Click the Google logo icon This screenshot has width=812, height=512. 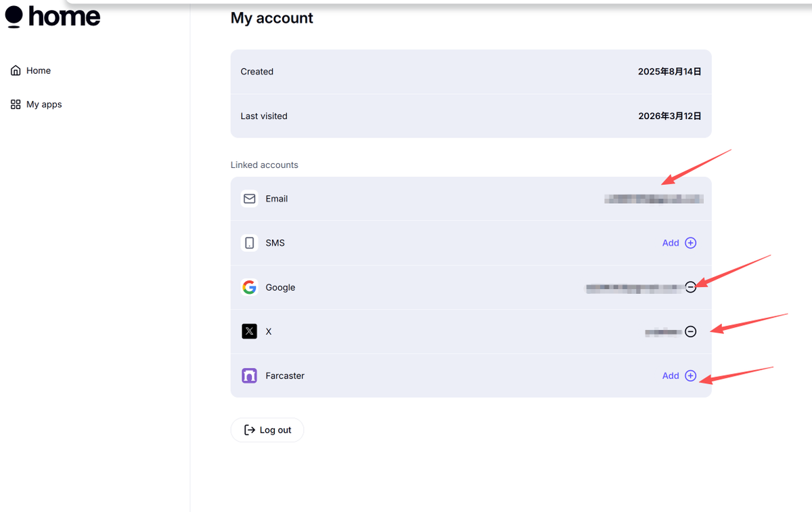250,287
